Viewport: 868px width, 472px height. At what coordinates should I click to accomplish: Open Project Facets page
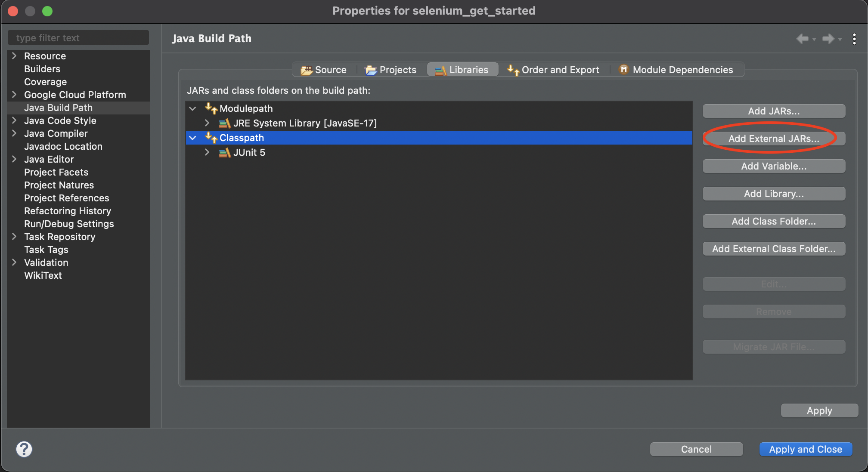(x=56, y=172)
